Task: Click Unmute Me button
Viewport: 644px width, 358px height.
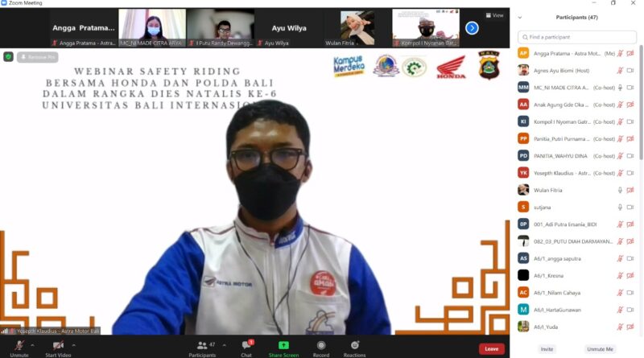Action: (600, 349)
